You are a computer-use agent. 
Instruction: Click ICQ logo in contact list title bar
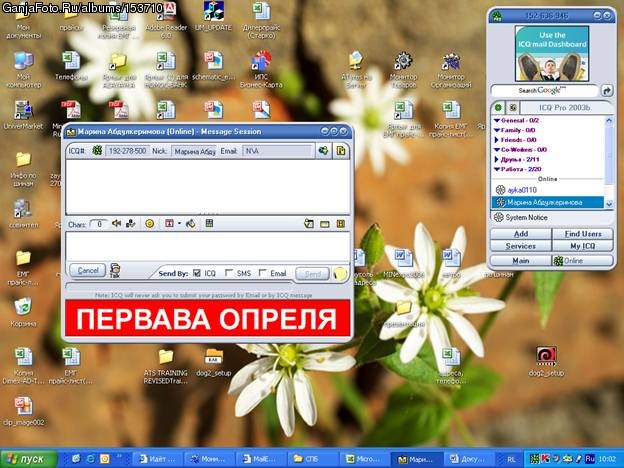click(x=497, y=16)
